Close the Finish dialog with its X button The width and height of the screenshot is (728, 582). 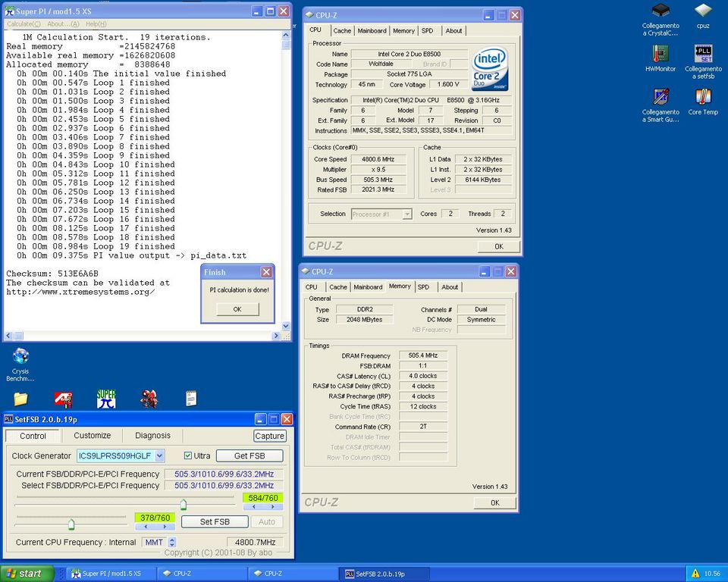266,272
